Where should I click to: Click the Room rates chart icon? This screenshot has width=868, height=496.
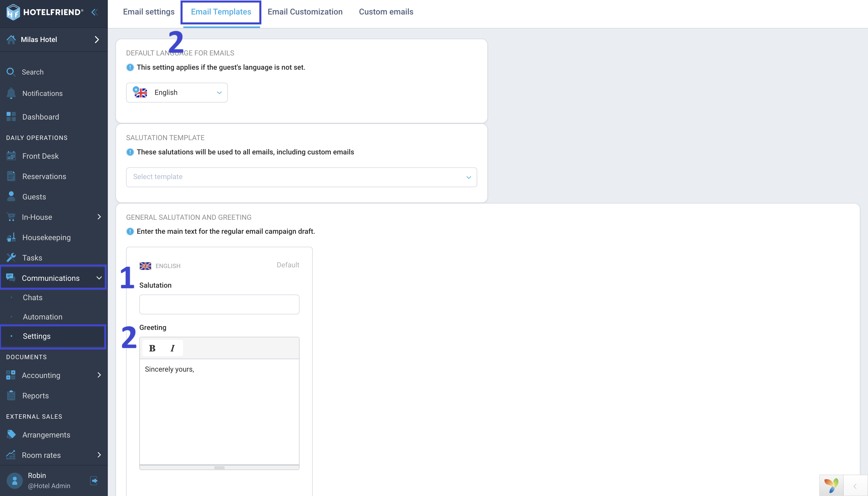(11, 455)
